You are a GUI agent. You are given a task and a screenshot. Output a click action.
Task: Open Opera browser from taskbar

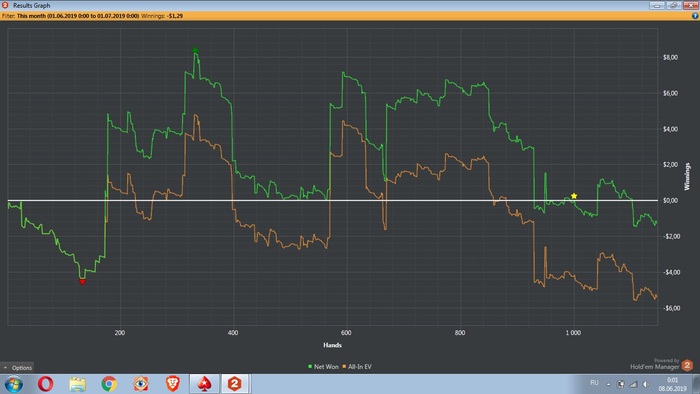coord(46,384)
